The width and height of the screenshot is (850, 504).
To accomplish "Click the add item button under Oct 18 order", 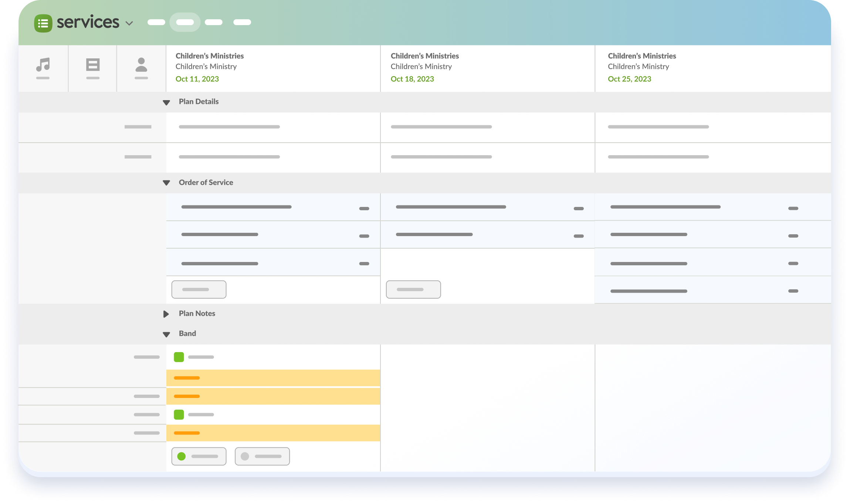I will (413, 289).
